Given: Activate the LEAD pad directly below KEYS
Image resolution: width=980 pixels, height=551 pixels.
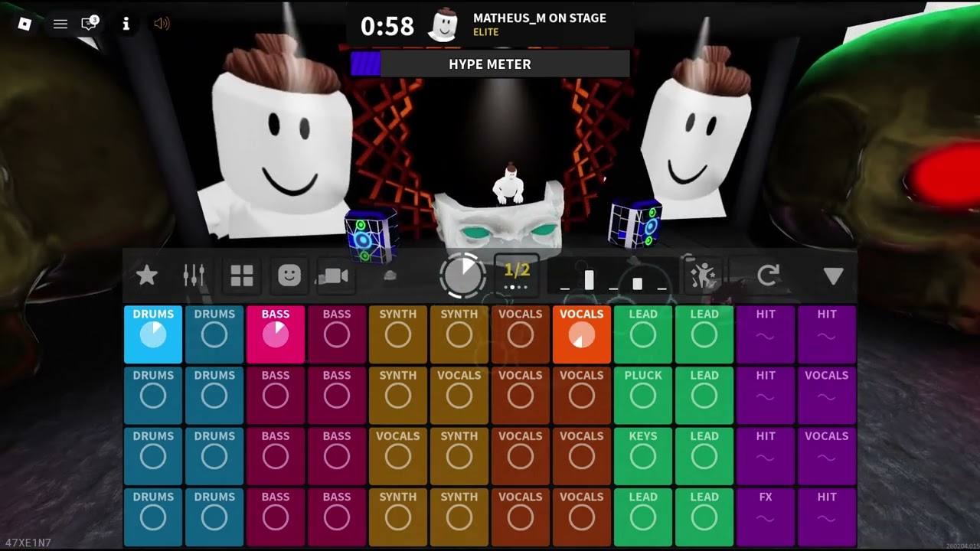Looking at the screenshot, I should point(643,517).
